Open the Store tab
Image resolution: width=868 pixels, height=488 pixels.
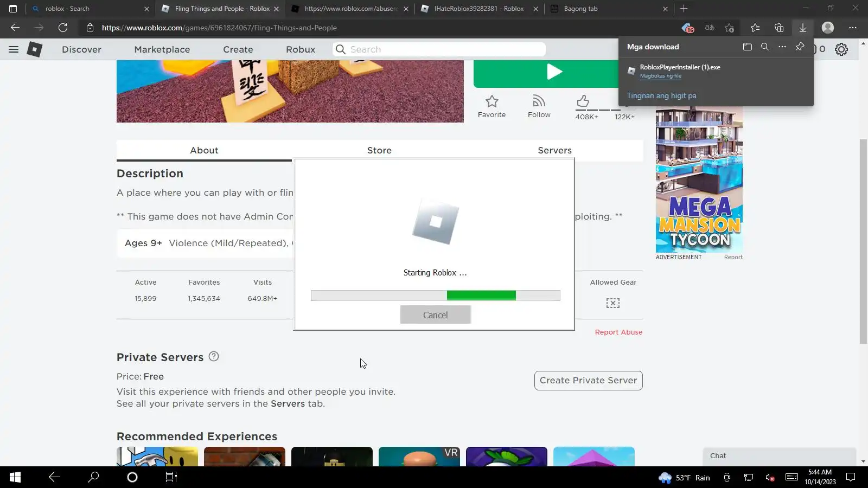(x=379, y=150)
